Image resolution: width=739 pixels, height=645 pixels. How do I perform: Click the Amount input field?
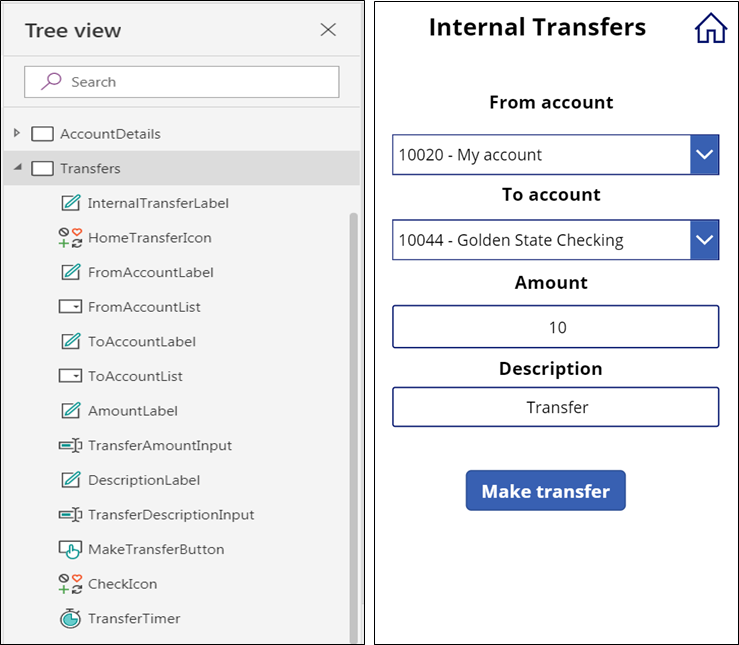(x=555, y=327)
